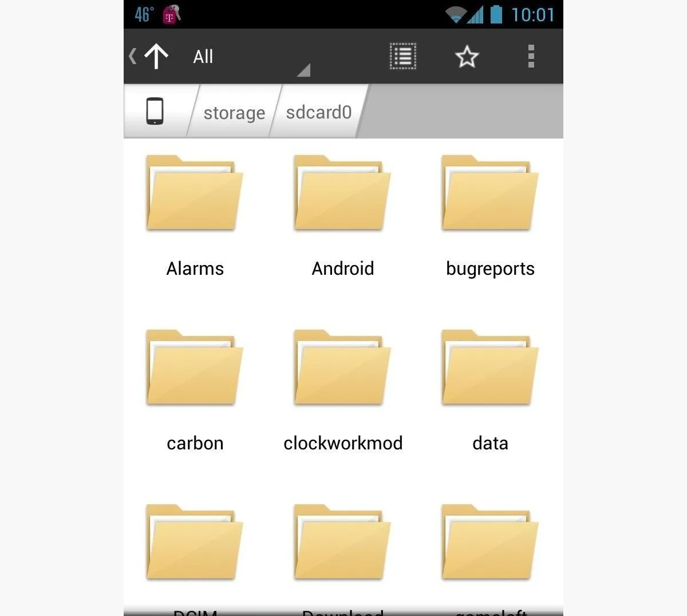This screenshot has height=616, width=687.
Task: Open the Android folder icon
Action: tap(342, 193)
